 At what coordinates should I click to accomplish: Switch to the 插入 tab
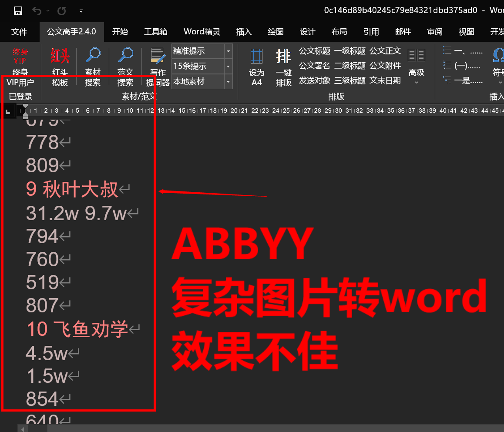(x=244, y=32)
